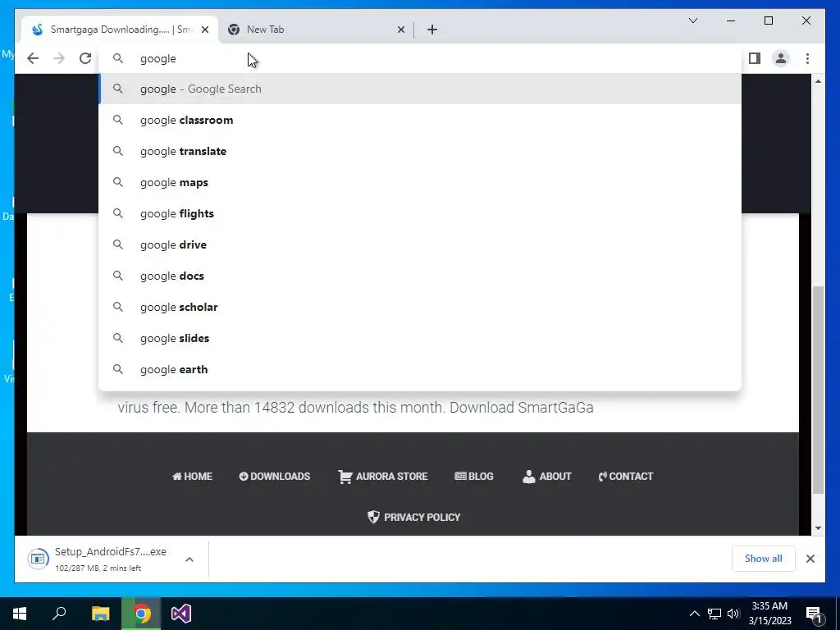Switch to Smartgaga Downloading tab
Viewport: 840px width, 630px height.
(120, 30)
